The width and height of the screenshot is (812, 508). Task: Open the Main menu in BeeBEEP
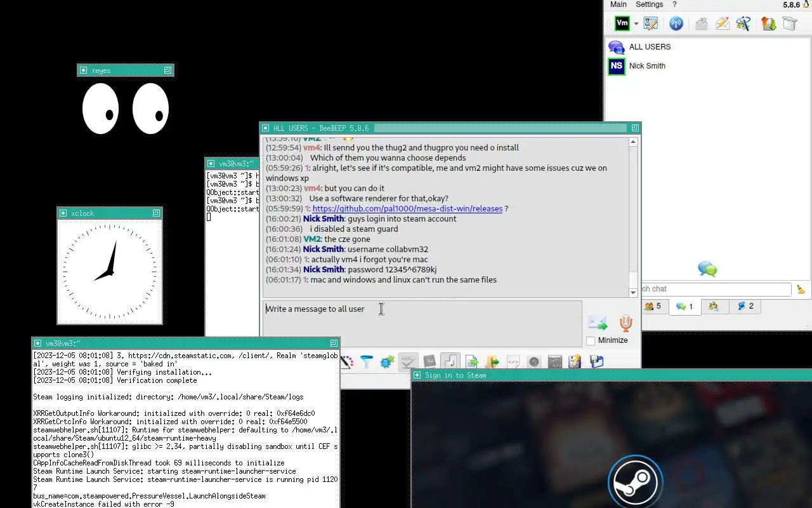coord(619,4)
